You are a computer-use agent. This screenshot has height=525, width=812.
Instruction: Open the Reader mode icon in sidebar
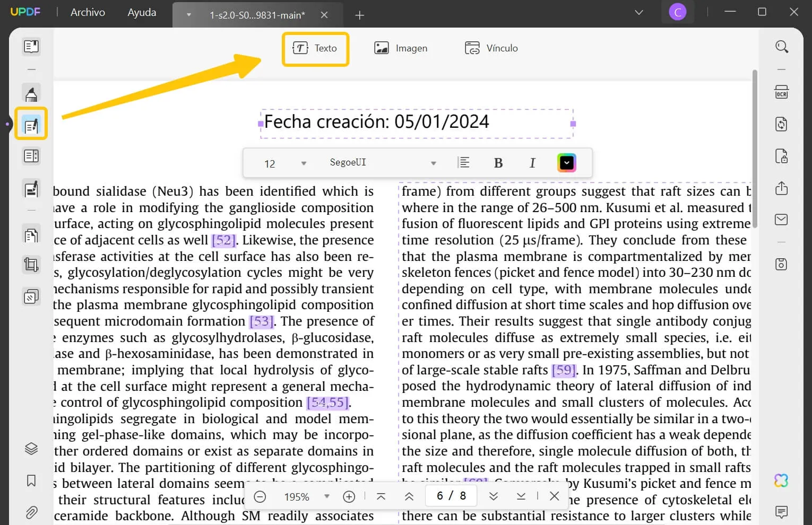pyautogui.click(x=31, y=46)
